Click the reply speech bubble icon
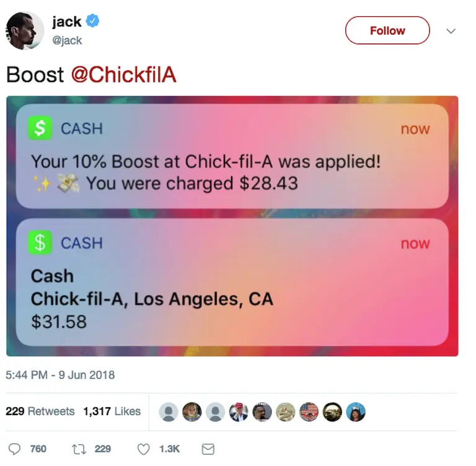The height and width of the screenshot is (466, 476). click(x=14, y=449)
